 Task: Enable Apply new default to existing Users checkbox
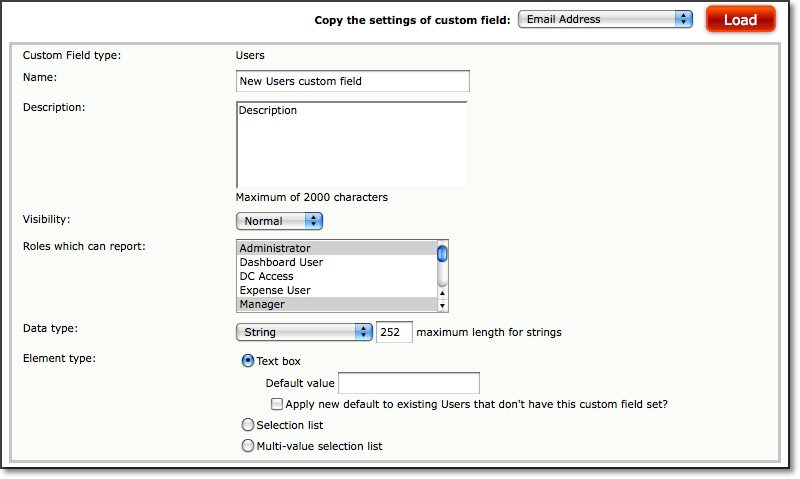pyautogui.click(x=277, y=404)
